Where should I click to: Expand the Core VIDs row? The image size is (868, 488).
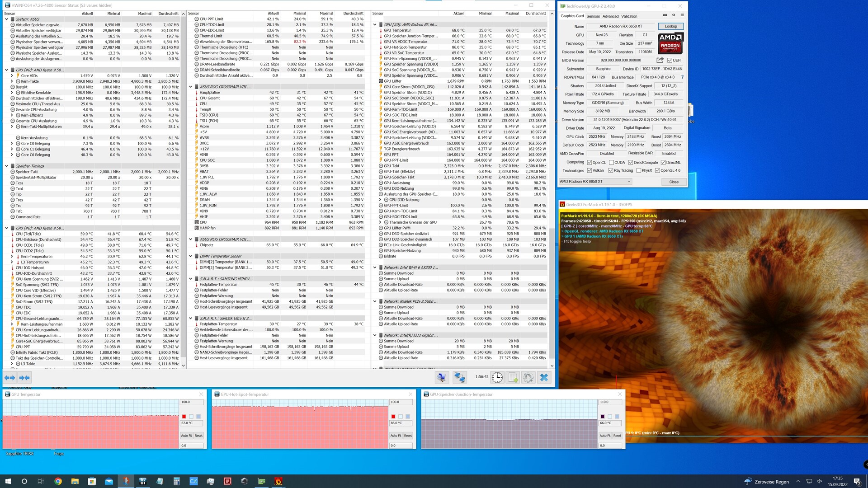[12, 76]
